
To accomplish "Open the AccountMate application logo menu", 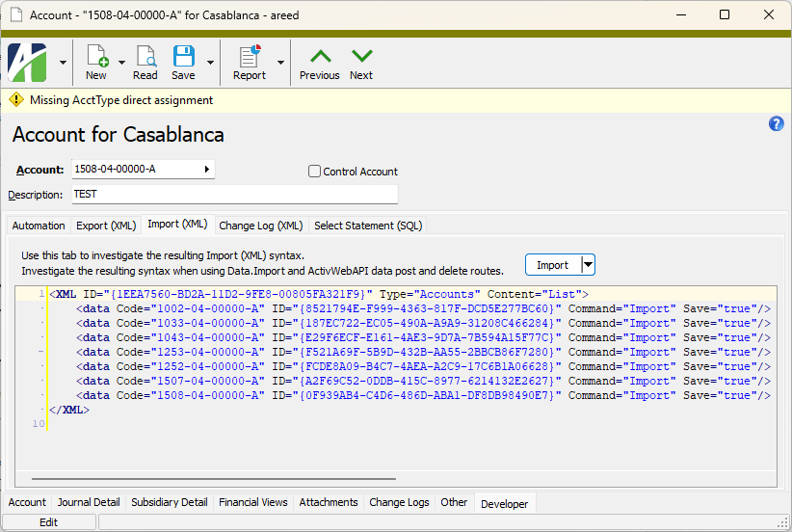I will [27, 63].
